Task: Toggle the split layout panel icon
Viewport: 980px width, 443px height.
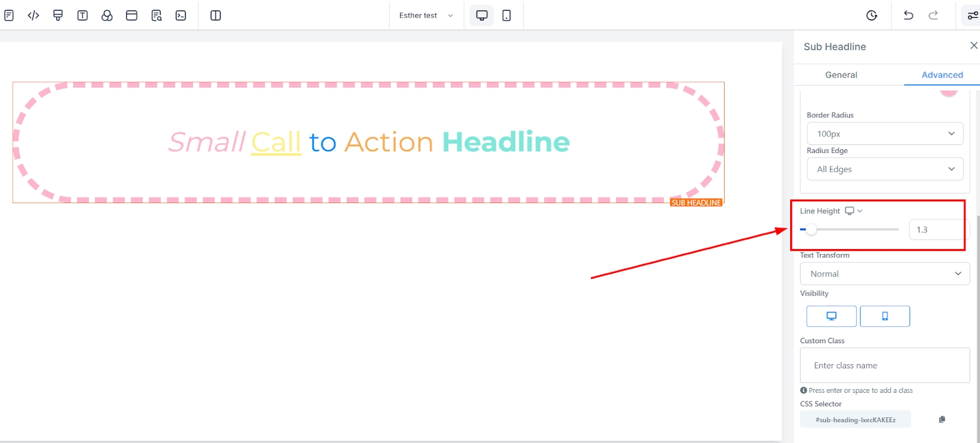Action: [216, 15]
